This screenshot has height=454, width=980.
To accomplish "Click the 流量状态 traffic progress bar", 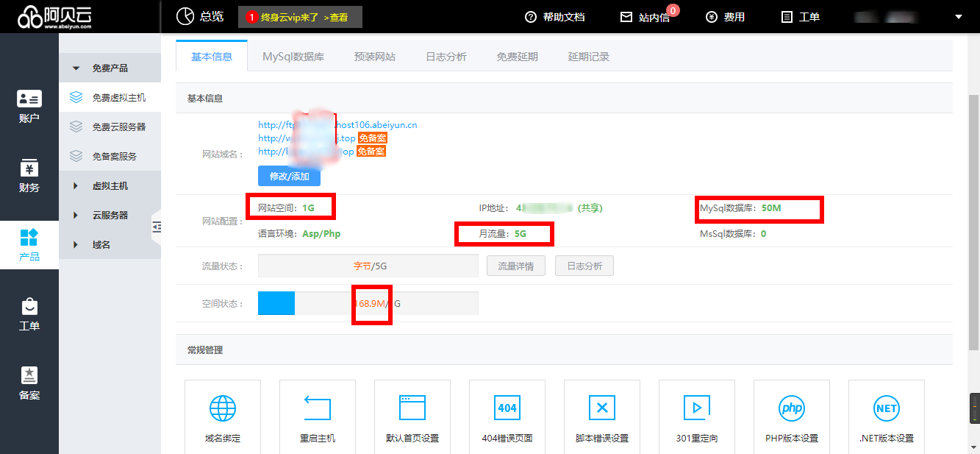I will (x=368, y=266).
